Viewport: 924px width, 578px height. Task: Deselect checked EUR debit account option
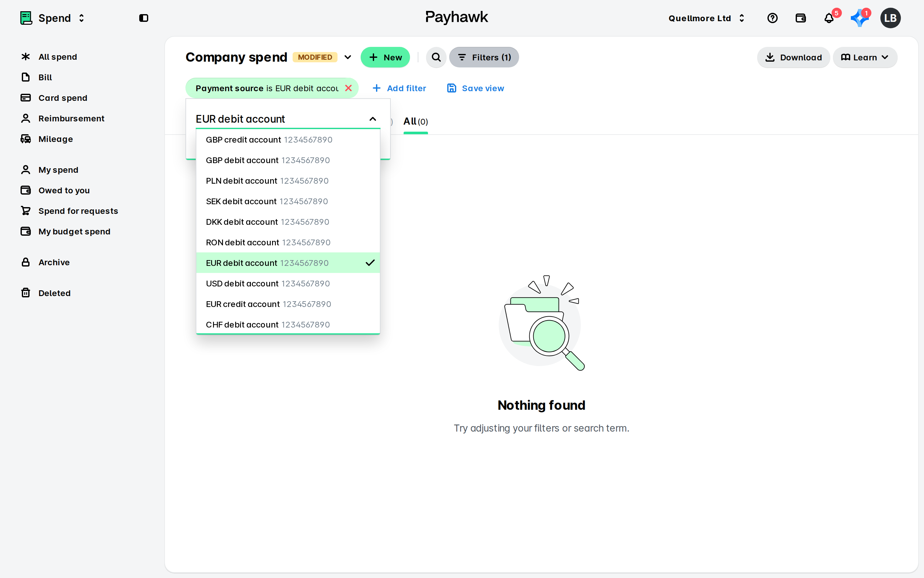(x=288, y=263)
